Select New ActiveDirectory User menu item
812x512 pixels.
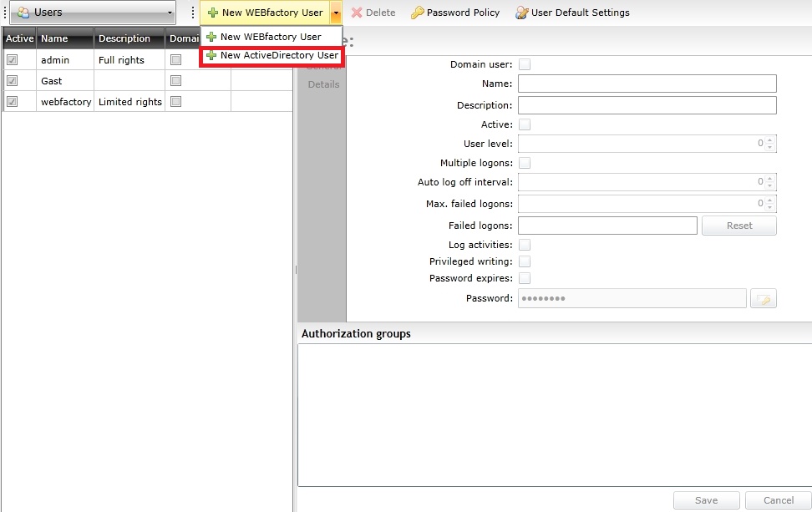coord(279,56)
